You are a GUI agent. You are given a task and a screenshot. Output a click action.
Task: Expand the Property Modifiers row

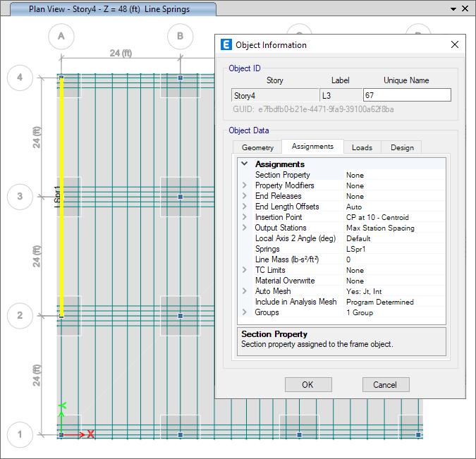245,185
